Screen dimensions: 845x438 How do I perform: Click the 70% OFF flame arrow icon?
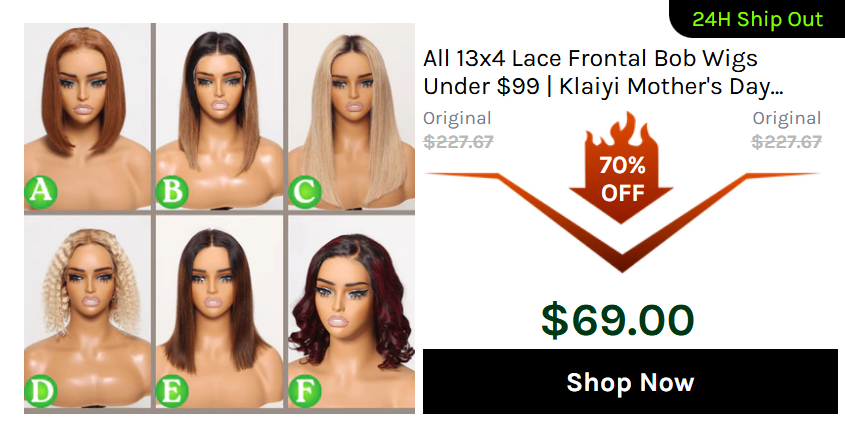(x=621, y=168)
